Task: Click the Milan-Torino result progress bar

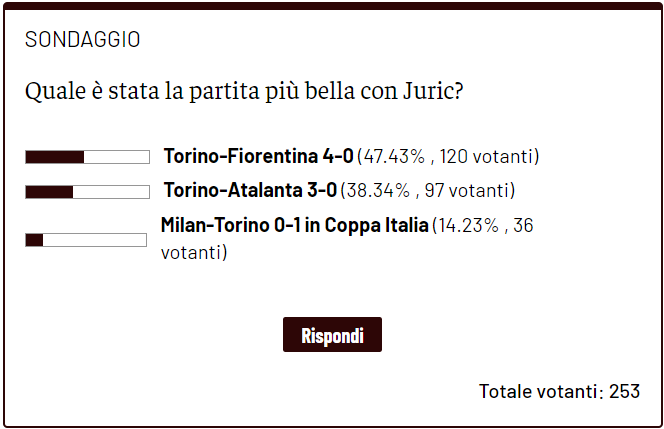Action: (x=87, y=240)
